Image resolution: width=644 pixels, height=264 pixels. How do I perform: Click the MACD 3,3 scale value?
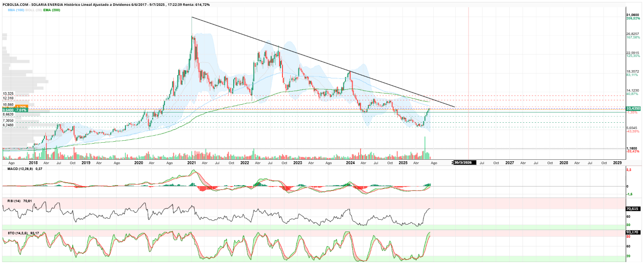(x=629, y=170)
